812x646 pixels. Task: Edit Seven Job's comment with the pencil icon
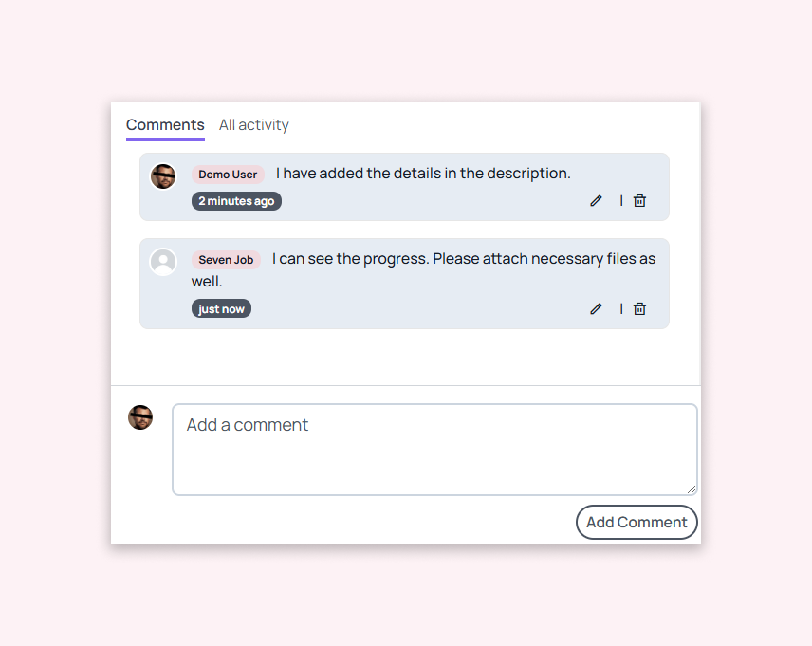pos(596,308)
